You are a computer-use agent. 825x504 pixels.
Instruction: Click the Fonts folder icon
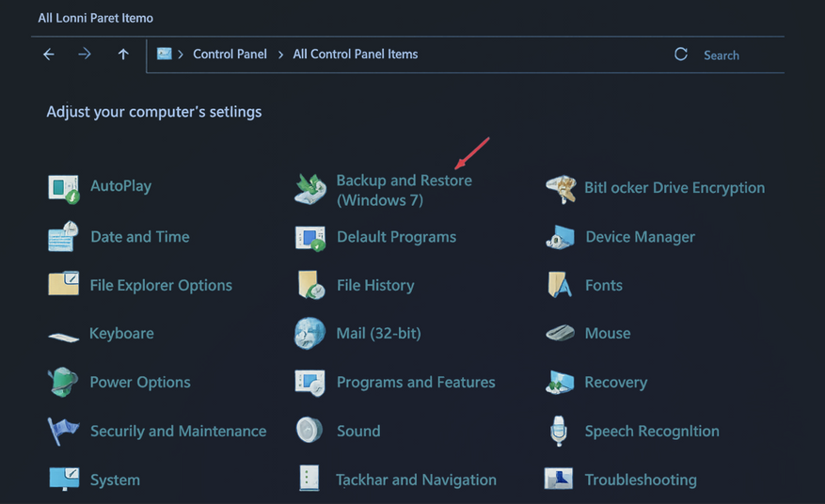pyautogui.click(x=561, y=285)
